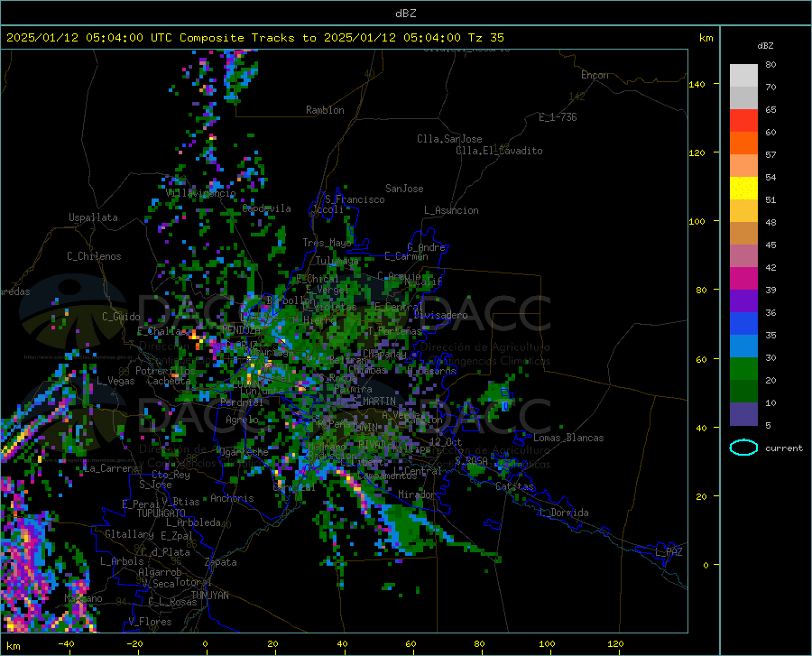Image resolution: width=812 pixels, height=656 pixels.
Task: Click the Catitas map label
Action: [x=514, y=486]
